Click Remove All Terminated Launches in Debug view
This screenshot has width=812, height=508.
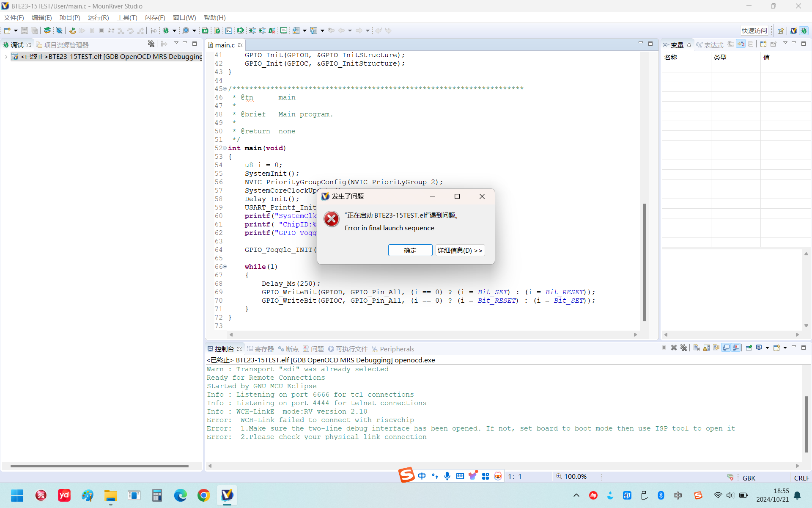point(151,44)
